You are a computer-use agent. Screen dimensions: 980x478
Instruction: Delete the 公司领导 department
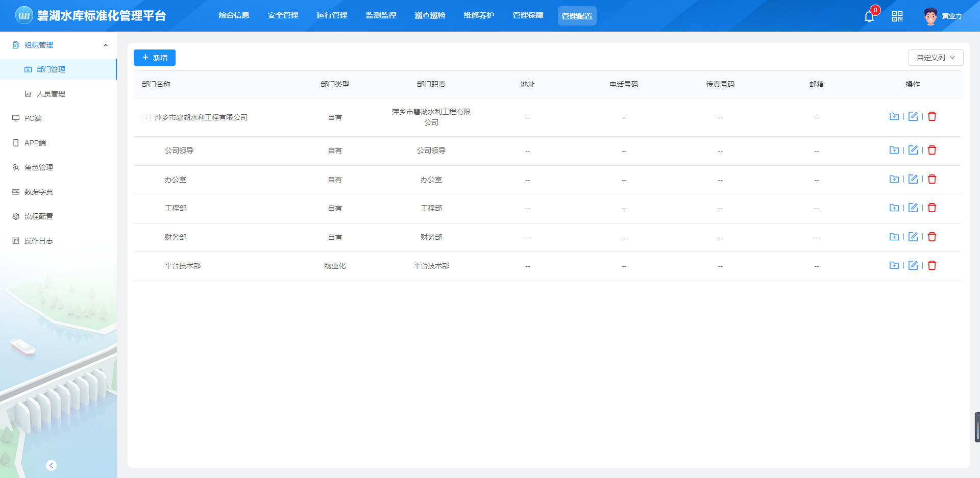932,150
